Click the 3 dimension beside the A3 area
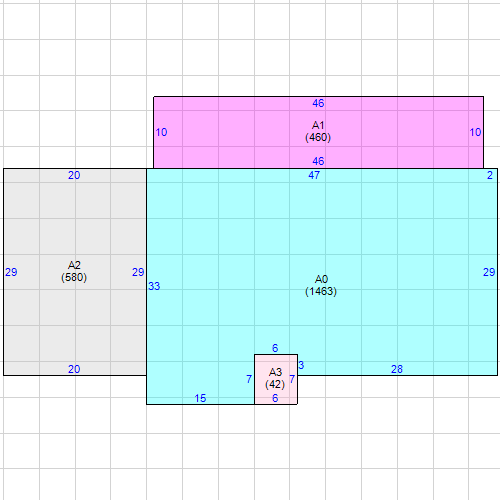Image resolution: width=500 pixels, height=500 pixels. pos(301,365)
